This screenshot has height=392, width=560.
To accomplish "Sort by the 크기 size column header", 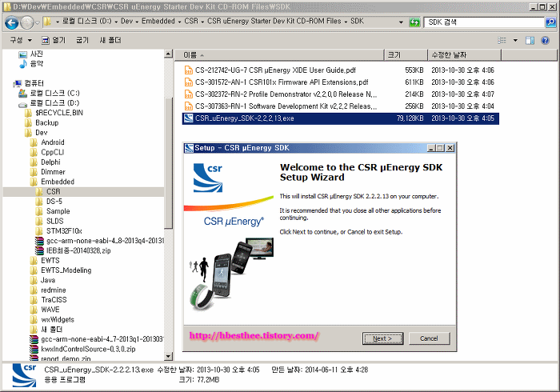I will [x=406, y=55].
